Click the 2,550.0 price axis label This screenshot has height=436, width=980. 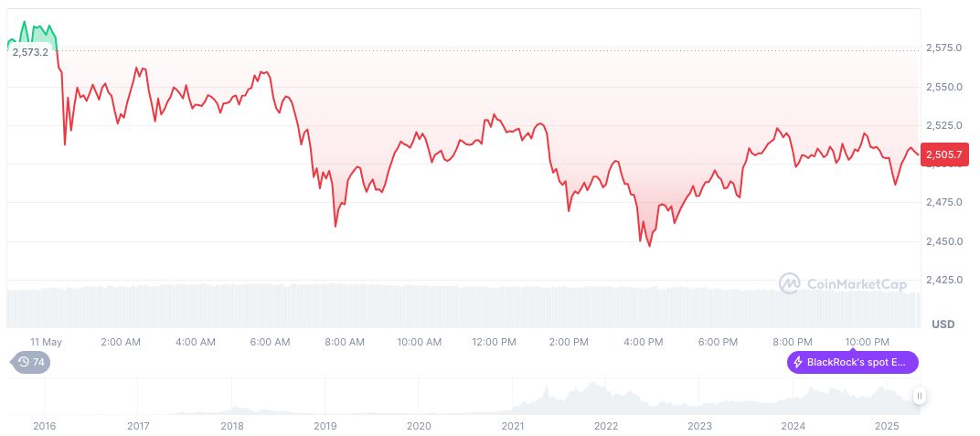pos(944,87)
